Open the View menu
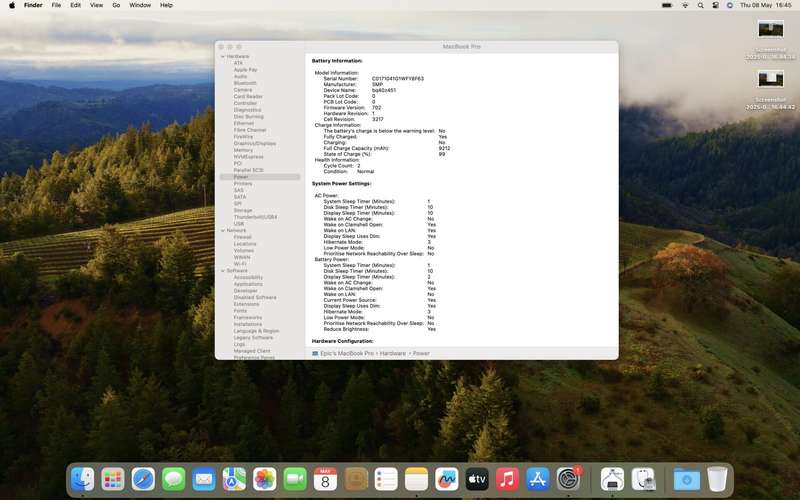Viewport: 800px width, 500px height. click(x=96, y=5)
